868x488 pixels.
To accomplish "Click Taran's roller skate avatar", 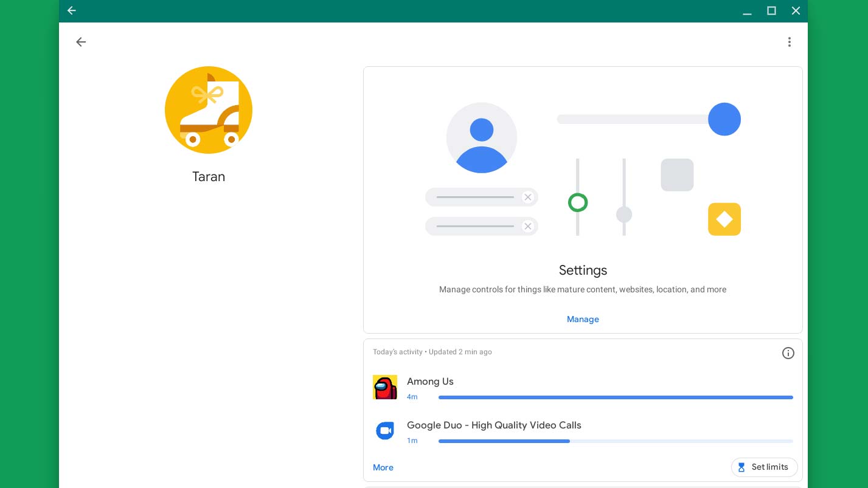I will point(209,110).
